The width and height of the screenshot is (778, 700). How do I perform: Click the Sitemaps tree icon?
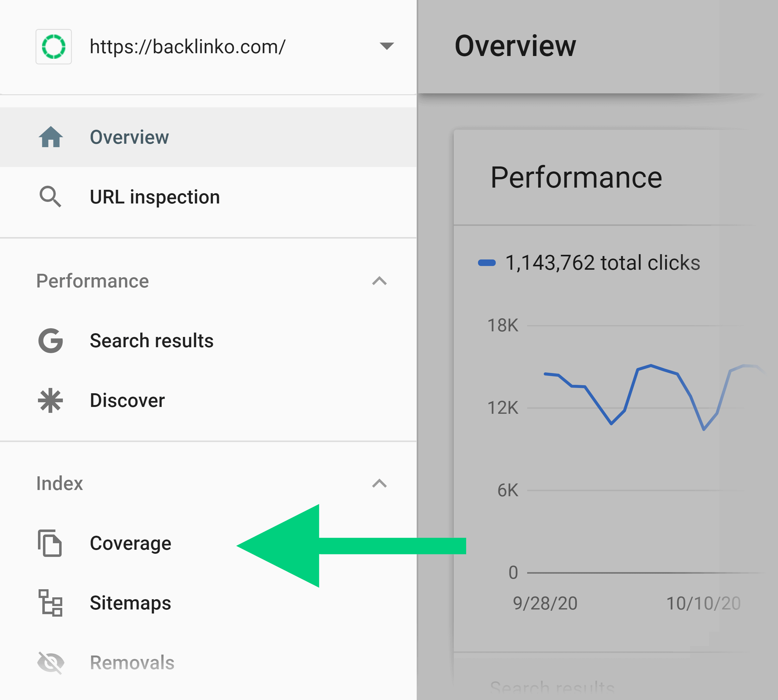(50, 603)
